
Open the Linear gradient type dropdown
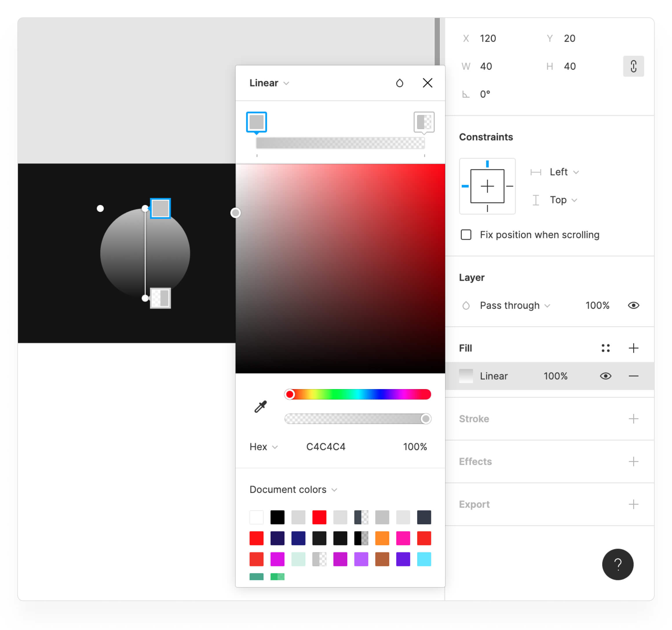[269, 83]
